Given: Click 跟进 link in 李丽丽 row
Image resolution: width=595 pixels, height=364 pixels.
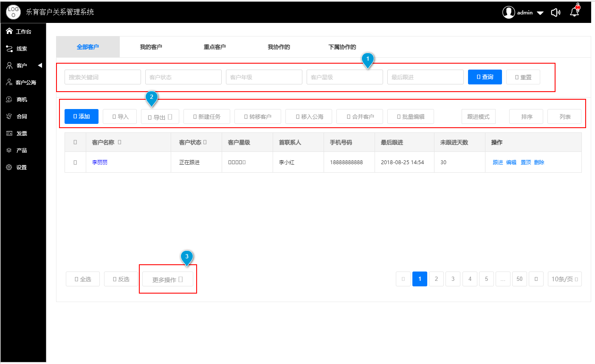Looking at the screenshot, I should pos(498,162).
